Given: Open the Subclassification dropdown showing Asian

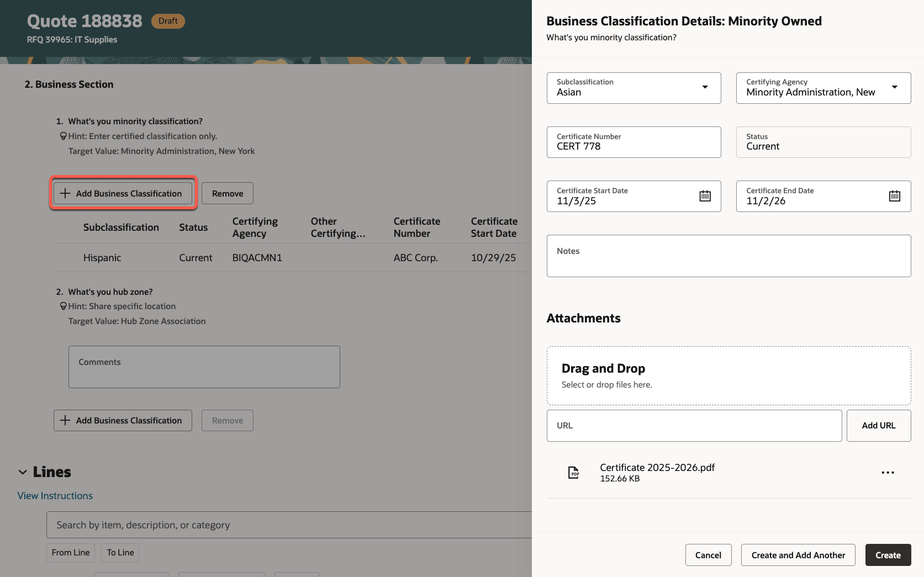Looking at the screenshot, I should [705, 87].
